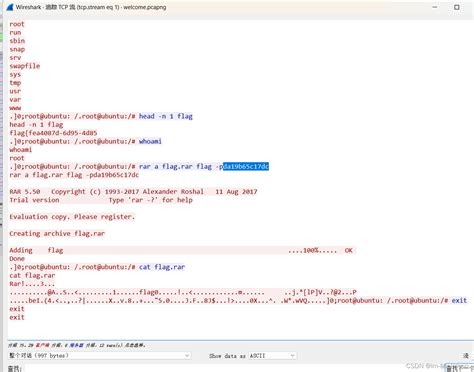
Task: Maximize the Follow TCP Stream window
Action: tap(457, 7)
